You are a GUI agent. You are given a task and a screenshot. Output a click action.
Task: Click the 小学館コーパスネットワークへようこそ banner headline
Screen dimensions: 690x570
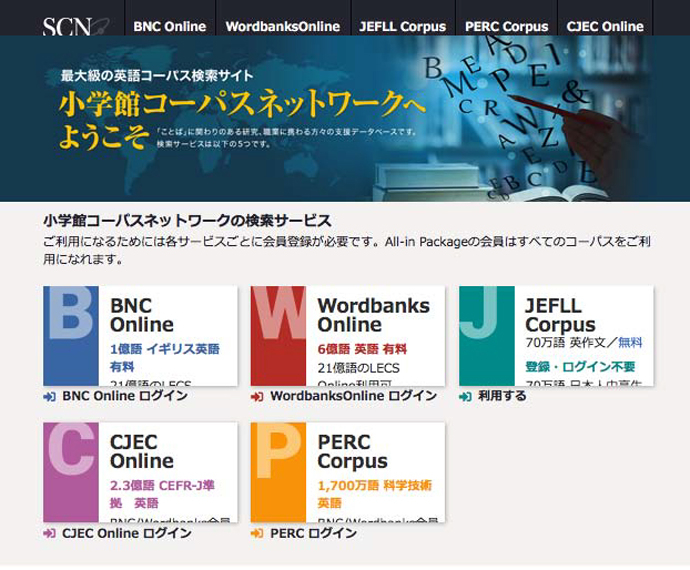[x=242, y=120]
